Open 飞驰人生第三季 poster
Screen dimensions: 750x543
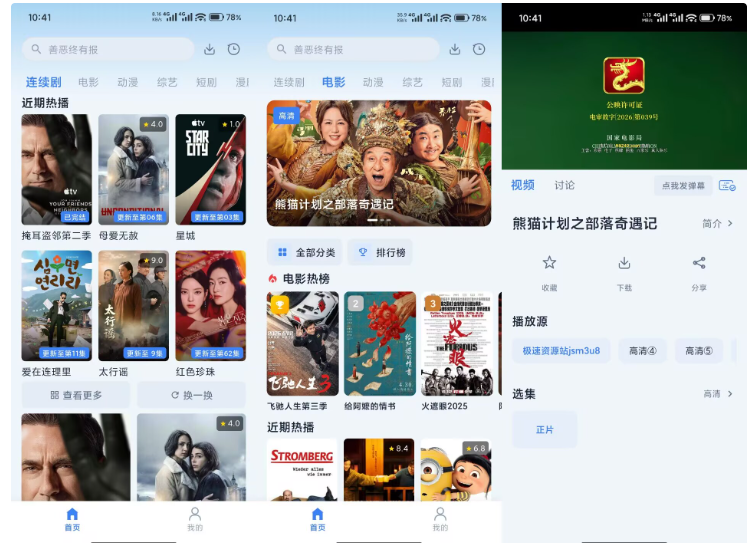[x=303, y=344]
